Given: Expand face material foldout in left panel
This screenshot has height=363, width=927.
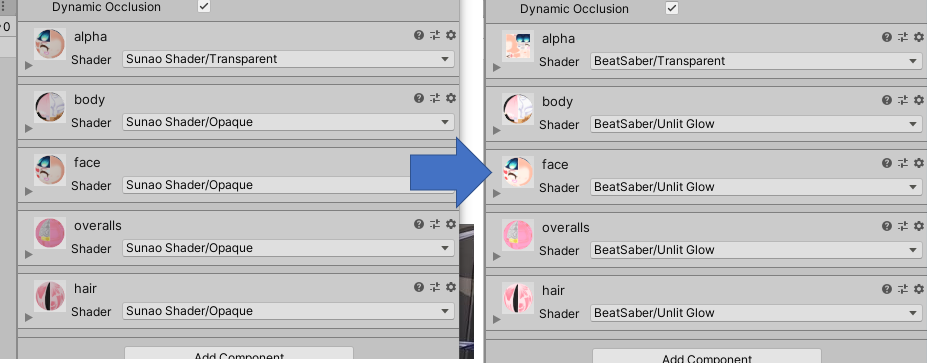Looking at the screenshot, I should (28, 192).
